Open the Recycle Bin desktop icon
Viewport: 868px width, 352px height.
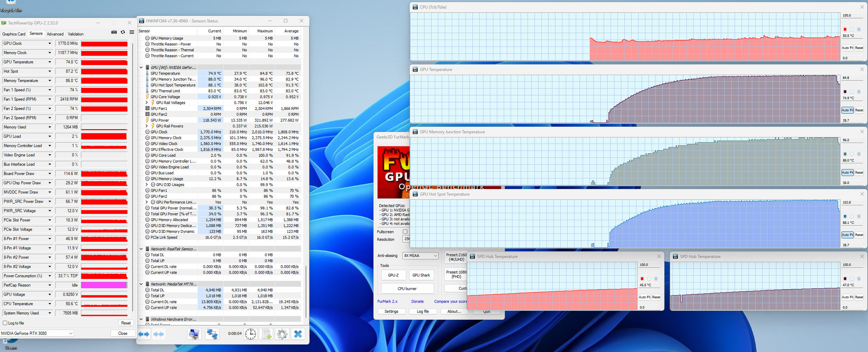(11, 6)
